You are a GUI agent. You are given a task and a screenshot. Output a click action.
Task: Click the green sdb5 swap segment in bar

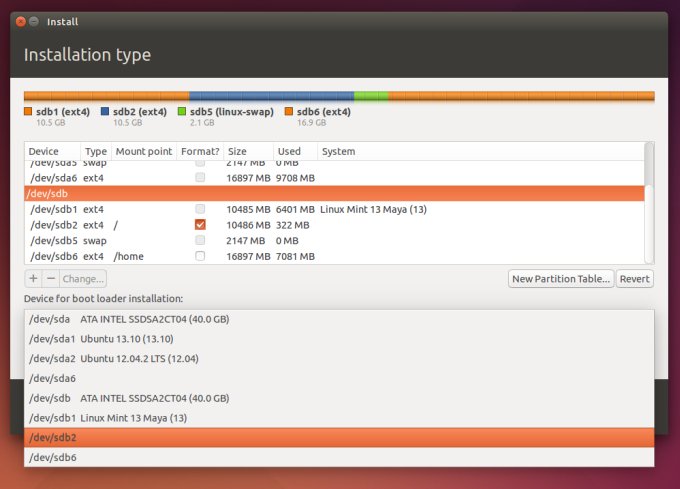point(371,96)
